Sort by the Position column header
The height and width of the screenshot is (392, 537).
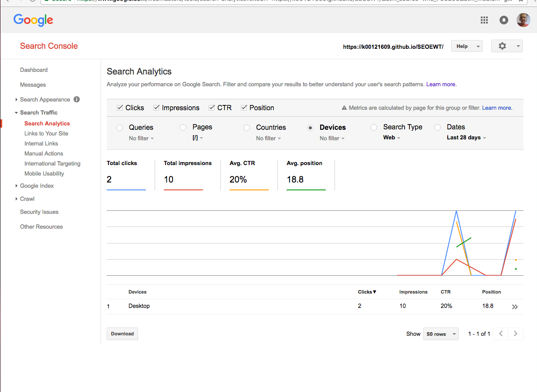(492, 292)
